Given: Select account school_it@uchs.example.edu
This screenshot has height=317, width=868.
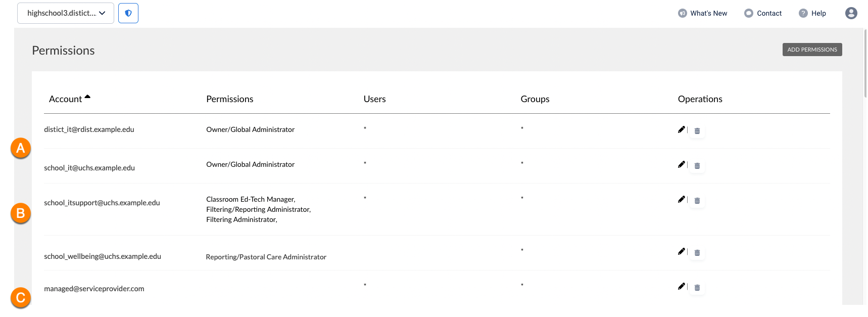Looking at the screenshot, I should (89, 168).
